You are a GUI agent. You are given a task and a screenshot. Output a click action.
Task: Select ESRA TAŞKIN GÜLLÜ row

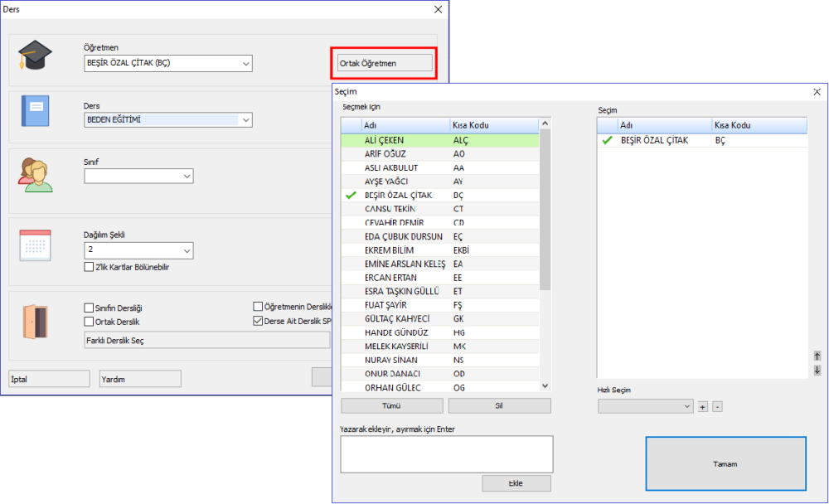pyautogui.click(x=440, y=292)
